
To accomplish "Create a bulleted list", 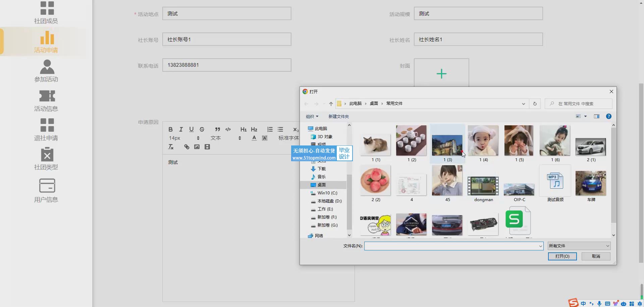I will [280, 129].
